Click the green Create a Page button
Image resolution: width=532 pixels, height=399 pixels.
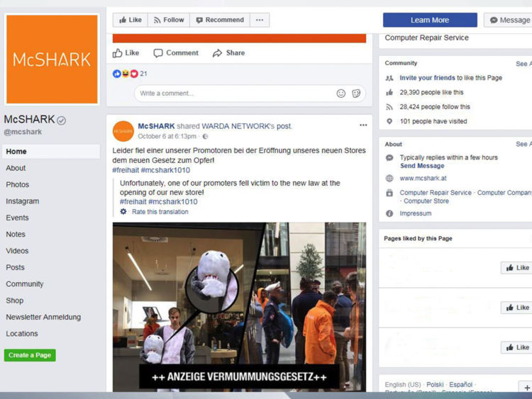(30, 355)
